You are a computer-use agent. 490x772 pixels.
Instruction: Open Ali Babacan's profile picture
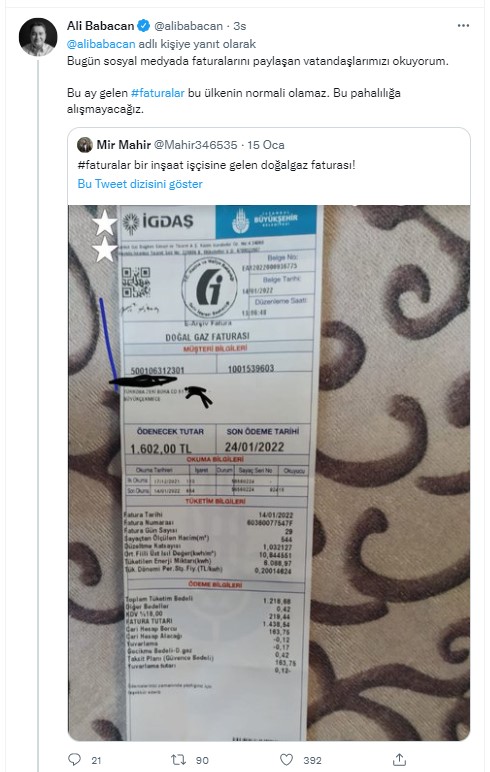tap(38, 37)
